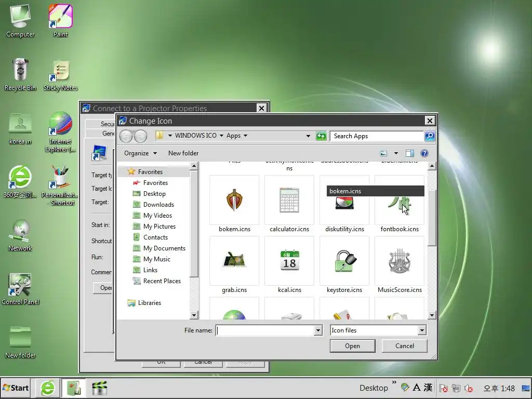Click the New folder button
Screen dimensions: 532x399
tap(183, 153)
